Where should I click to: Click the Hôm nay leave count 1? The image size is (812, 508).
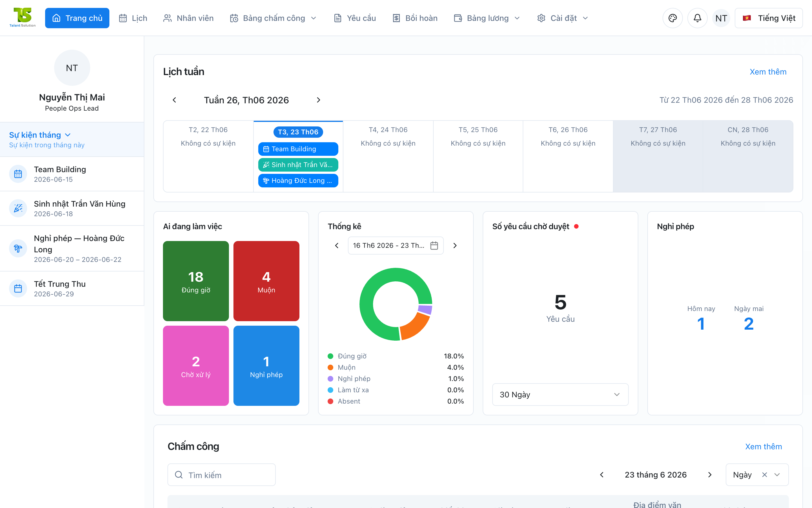tap(701, 318)
